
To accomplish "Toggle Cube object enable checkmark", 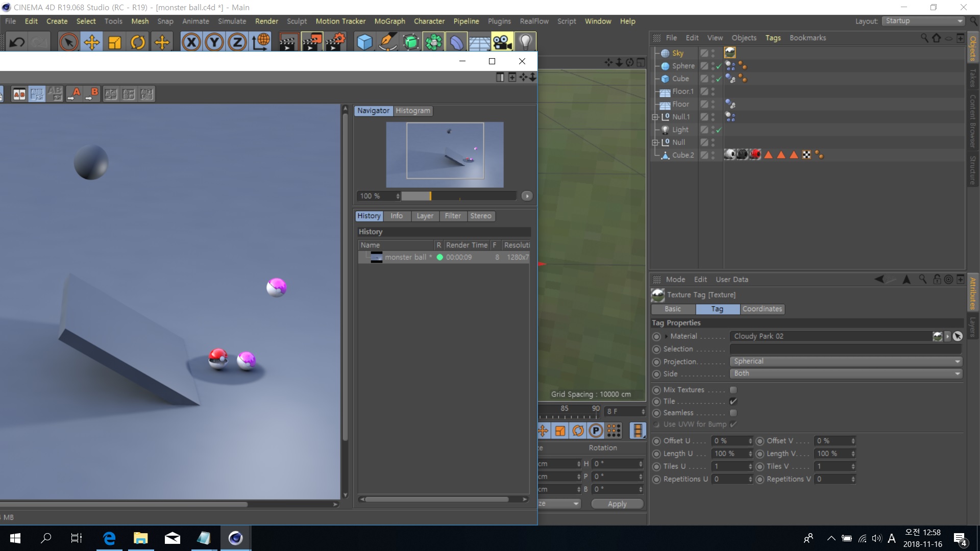I will pos(719,79).
